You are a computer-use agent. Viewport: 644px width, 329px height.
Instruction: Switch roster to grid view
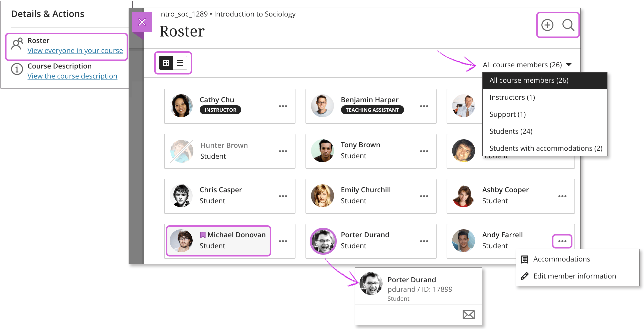[x=166, y=63]
